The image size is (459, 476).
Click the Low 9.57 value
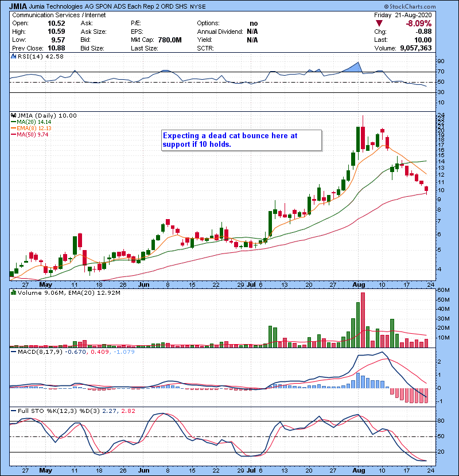[58, 40]
